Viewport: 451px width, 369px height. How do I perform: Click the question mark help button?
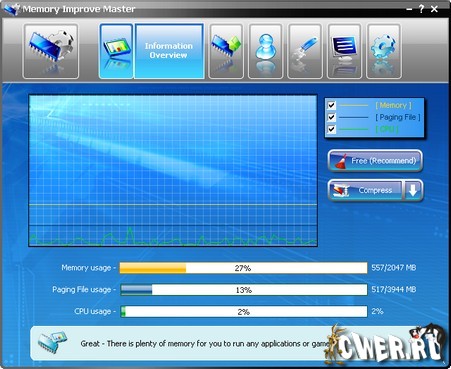tap(421, 9)
